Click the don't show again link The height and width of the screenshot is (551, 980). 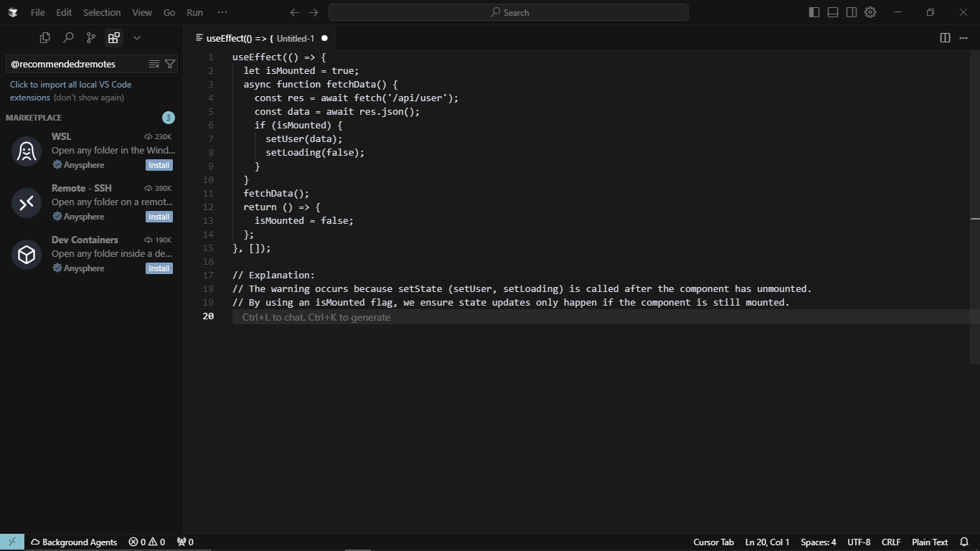[x=89, y=98]
